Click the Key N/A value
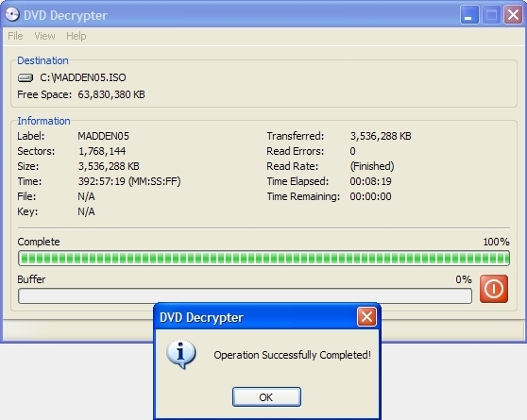527x420 pixels. point(86,211)
